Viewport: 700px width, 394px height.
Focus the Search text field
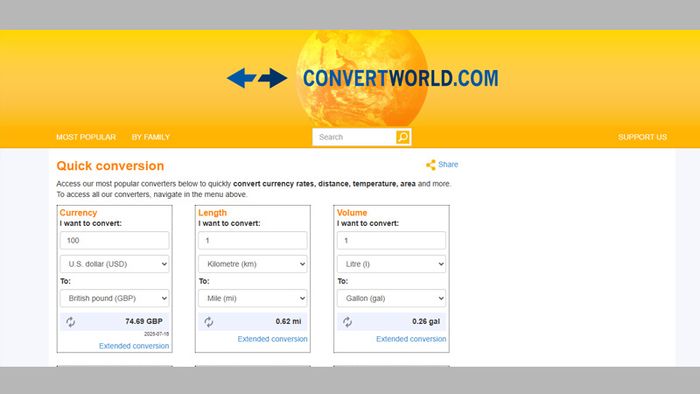[x=354, y=137]
